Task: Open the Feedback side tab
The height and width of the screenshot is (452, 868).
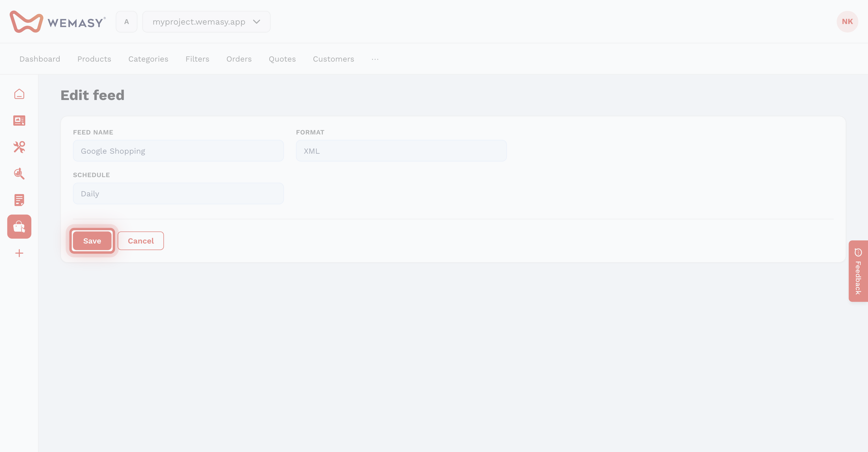Action: [x=858, y=271]
